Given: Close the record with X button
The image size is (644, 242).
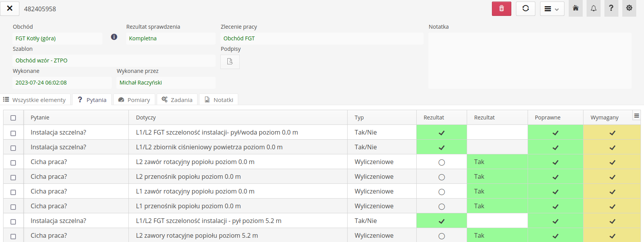Looking at the screenshot, I should 10,8.
